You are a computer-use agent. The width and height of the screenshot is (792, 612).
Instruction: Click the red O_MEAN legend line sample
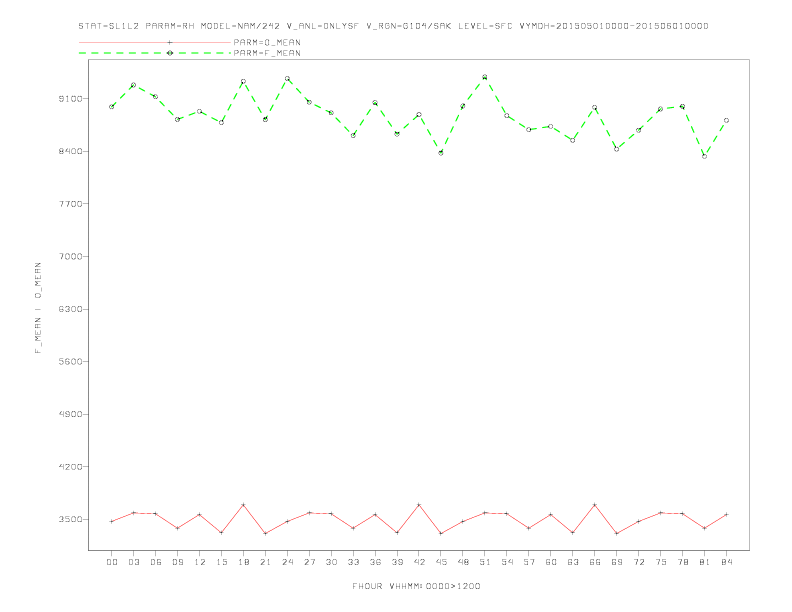155,42
